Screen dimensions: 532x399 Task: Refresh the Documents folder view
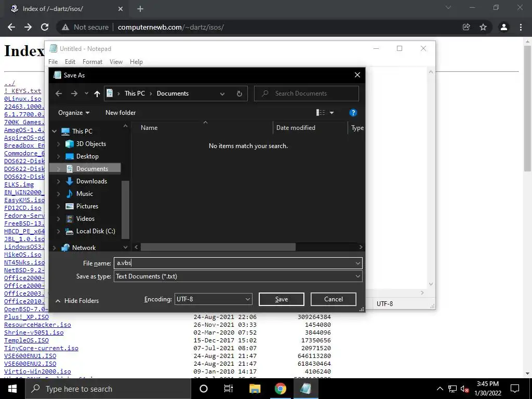coord(239,94)
